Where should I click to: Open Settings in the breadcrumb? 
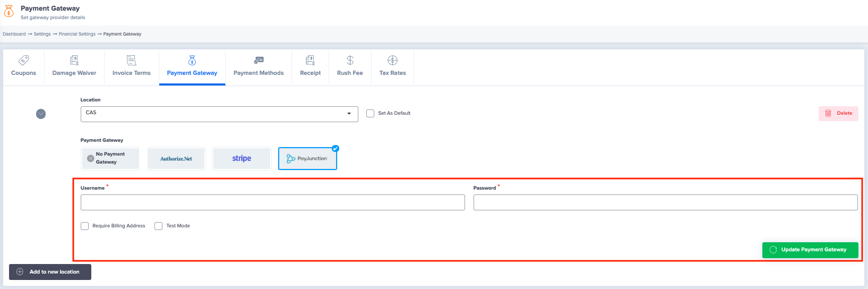42,34
